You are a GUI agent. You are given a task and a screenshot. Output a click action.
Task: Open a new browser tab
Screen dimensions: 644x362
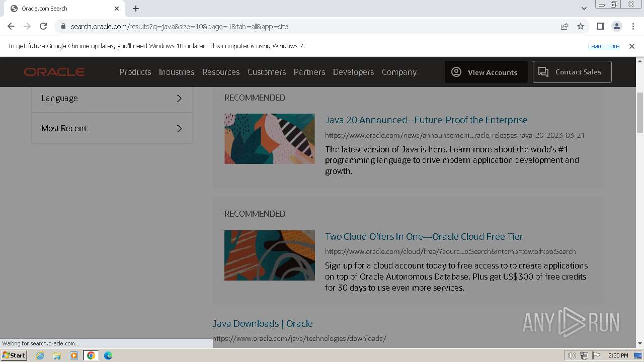pos(136,9)
